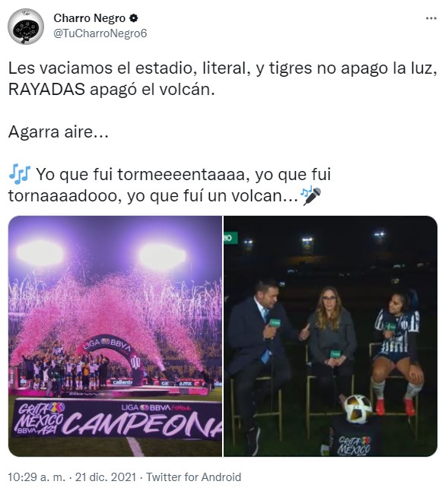Click the soccer ball in the interview photo
The height and width of the screenshot is (494, 448).
[x=357, y=409]
